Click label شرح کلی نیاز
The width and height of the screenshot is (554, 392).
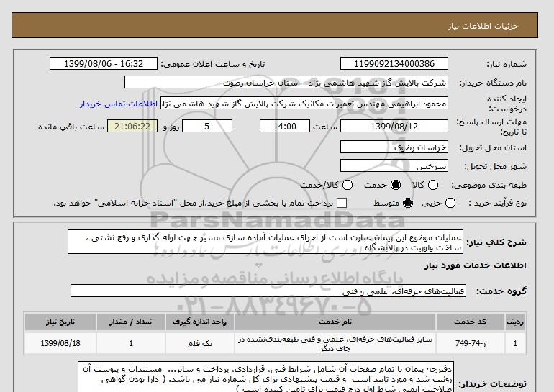coord(496,242)
